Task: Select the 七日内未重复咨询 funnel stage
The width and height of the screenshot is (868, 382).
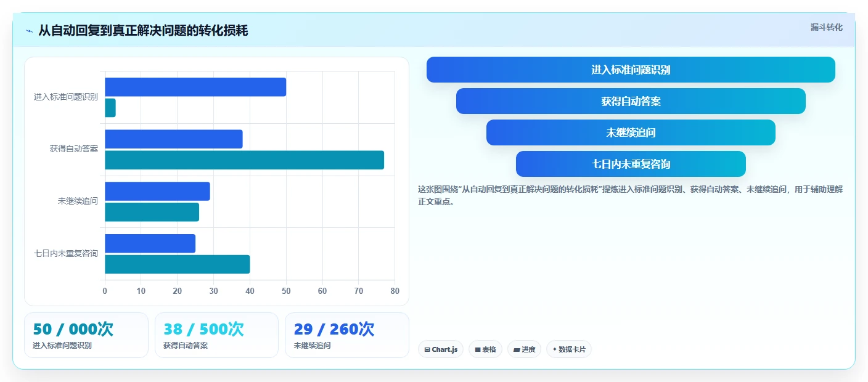Action: pyautogui.click(x=631, y=164)
